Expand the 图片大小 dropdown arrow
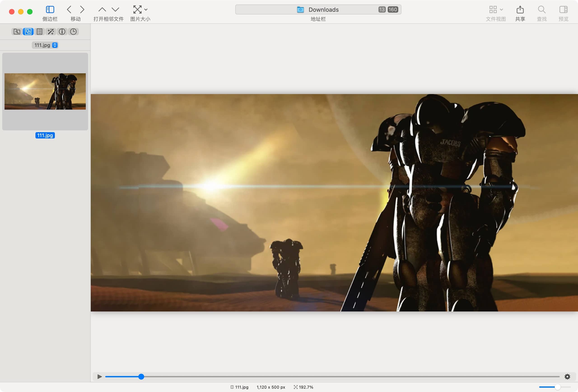 (x=146, y=9)
